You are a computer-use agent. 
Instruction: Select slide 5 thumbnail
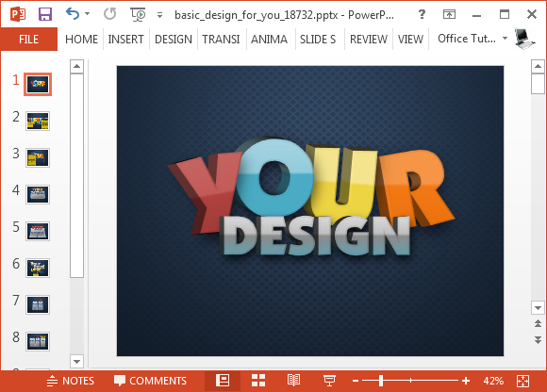pos(38,231)
